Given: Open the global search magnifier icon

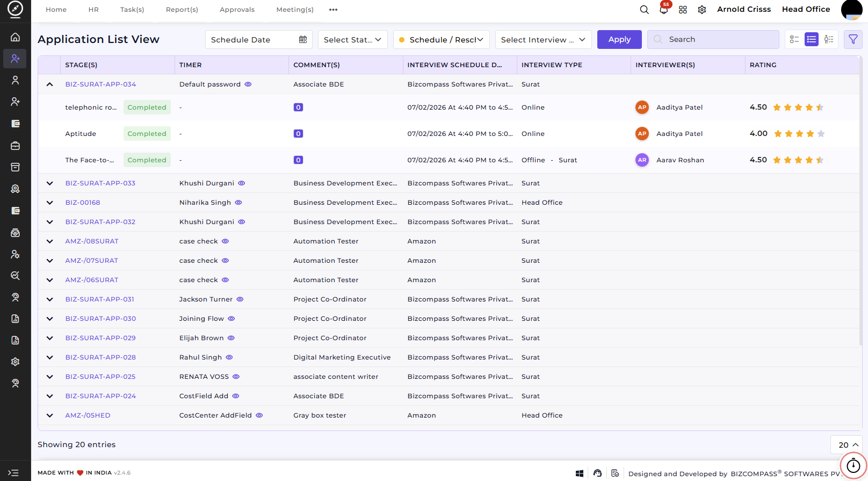Looking at the screenshot, I should click(x=644, y=10).
